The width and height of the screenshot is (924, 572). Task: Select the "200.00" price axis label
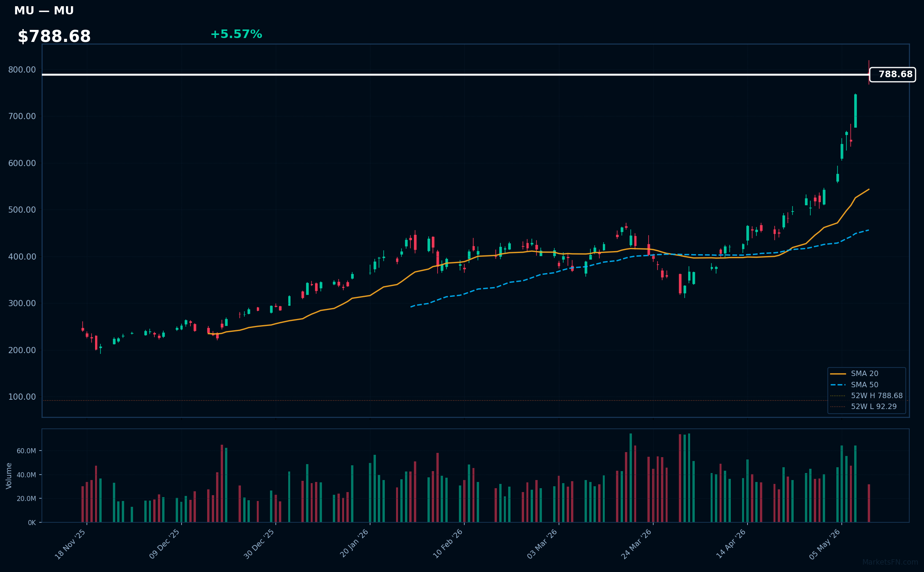click(x=22, y=350)
